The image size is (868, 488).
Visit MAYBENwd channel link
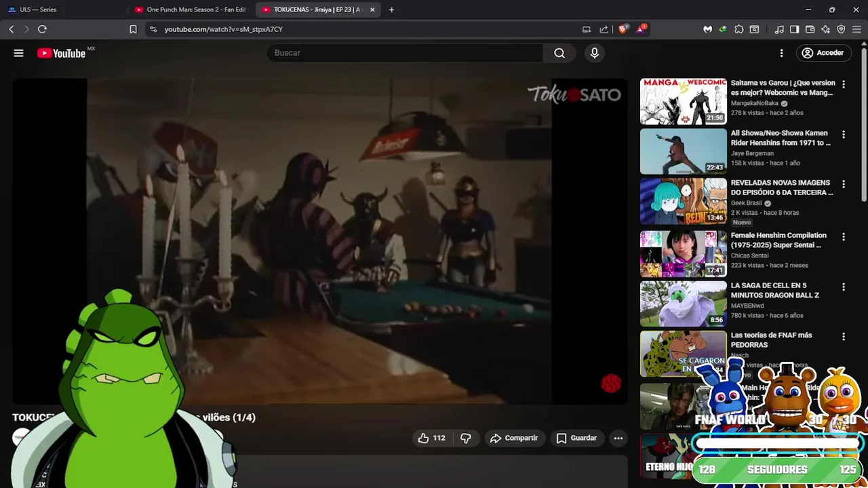tap(747, 306)
